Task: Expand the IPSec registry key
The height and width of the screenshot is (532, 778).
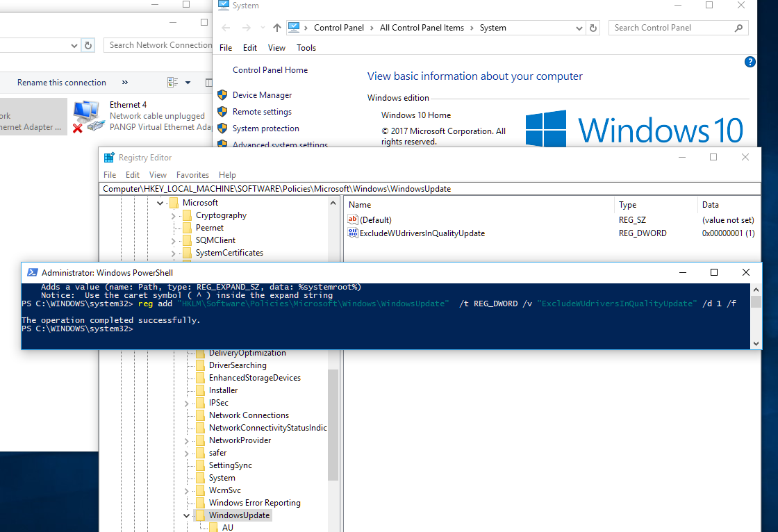Action: pos(187,404)
